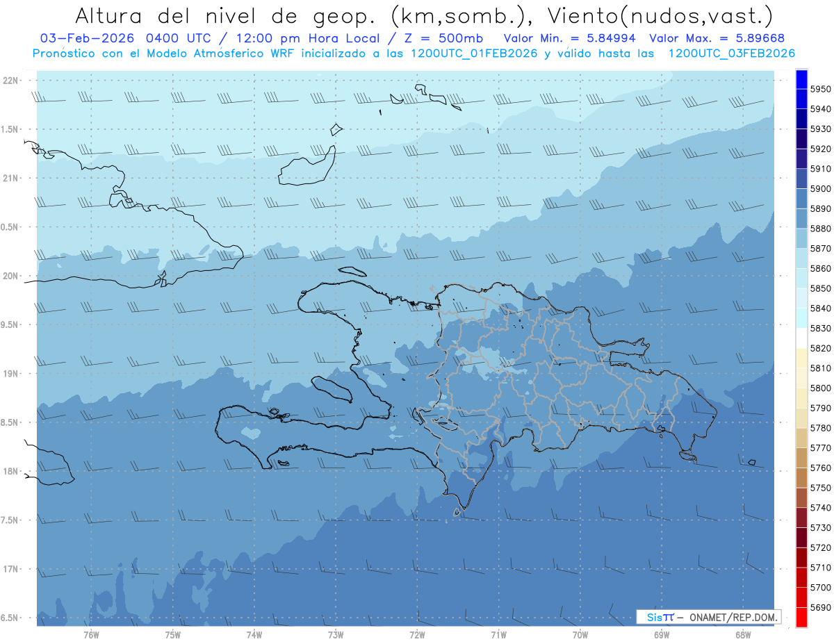Click the 69W longitude axis label
The height and width of the screenshot is (644, 834).
(x=662, y=634)
